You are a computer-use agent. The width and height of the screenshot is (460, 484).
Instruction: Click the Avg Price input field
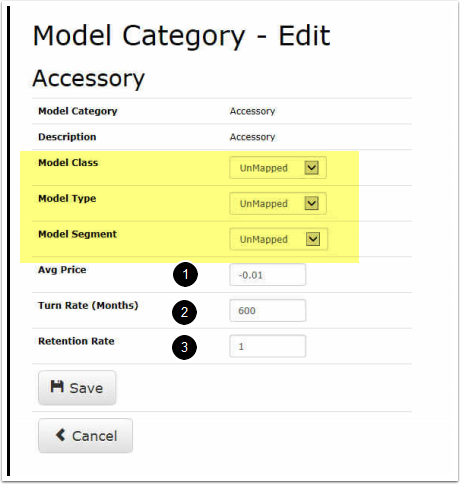[268, 275]
